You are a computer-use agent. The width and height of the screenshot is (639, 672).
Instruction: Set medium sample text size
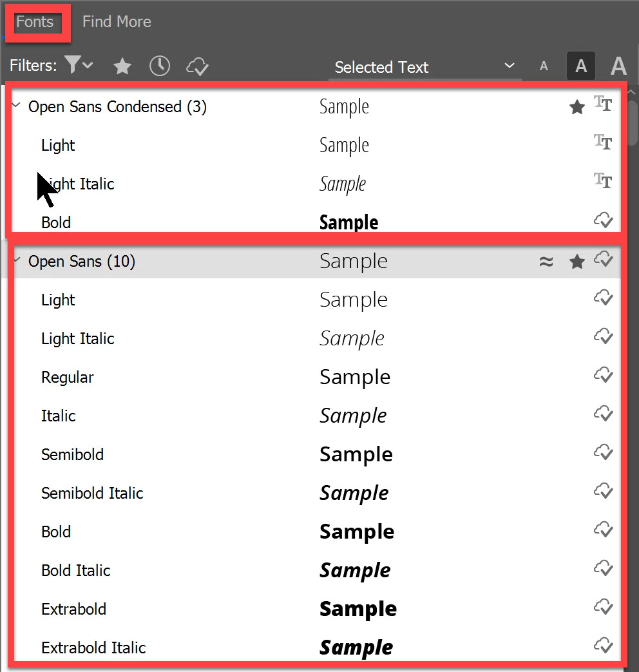pyautogui.click(x=581, y=66)
